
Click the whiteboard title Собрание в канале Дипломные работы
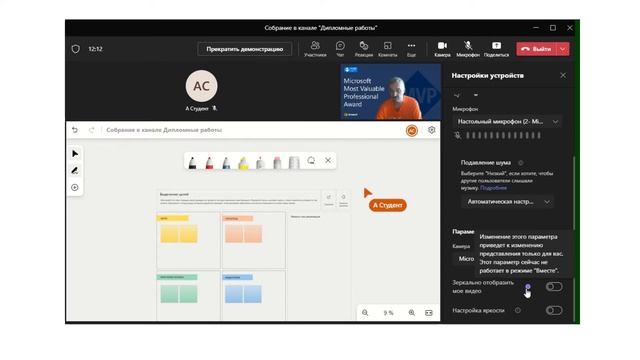(164, 130)
